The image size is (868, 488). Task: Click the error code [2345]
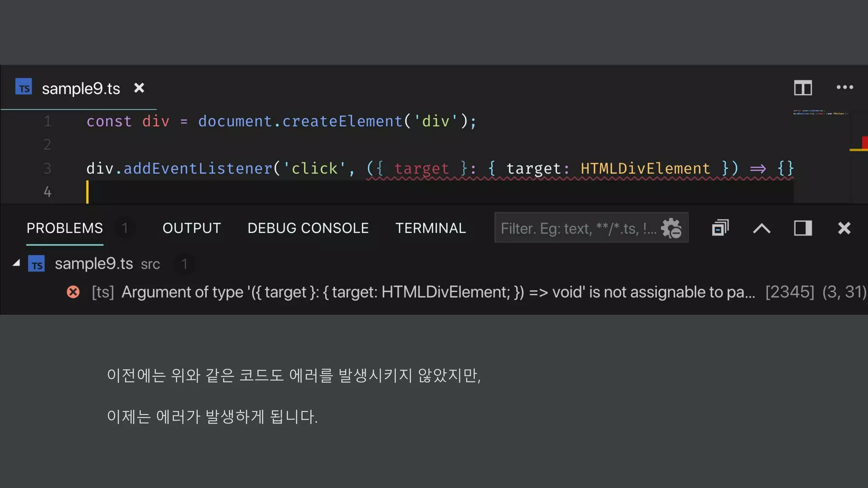point(790,292)
